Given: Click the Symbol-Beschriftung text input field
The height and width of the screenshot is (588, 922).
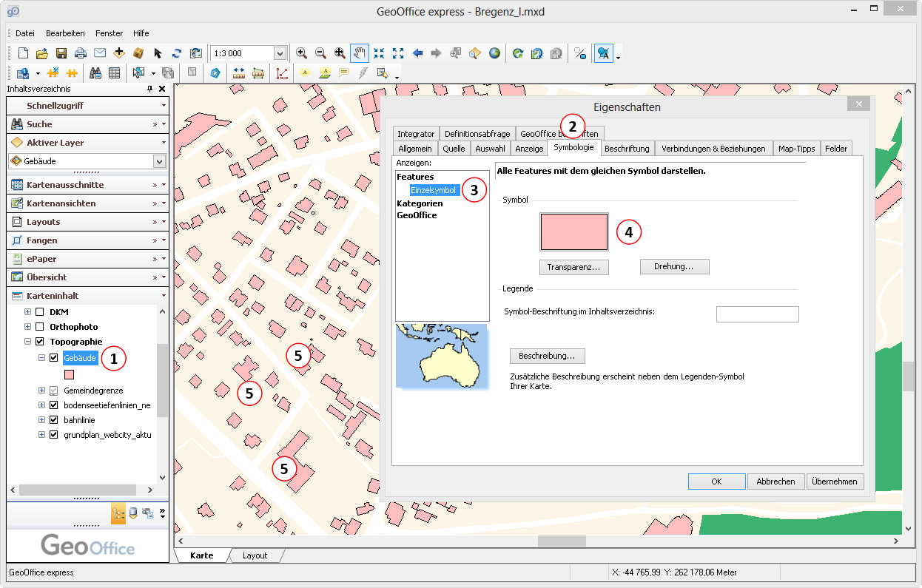Looking at the screenshot, I should pyautogui.click(x=757, y=314).
